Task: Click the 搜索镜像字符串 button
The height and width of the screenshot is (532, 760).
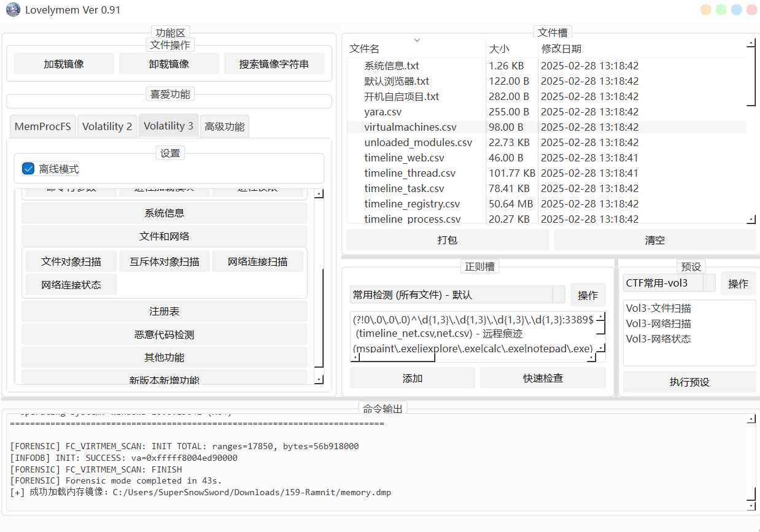Action: (274, 64)
